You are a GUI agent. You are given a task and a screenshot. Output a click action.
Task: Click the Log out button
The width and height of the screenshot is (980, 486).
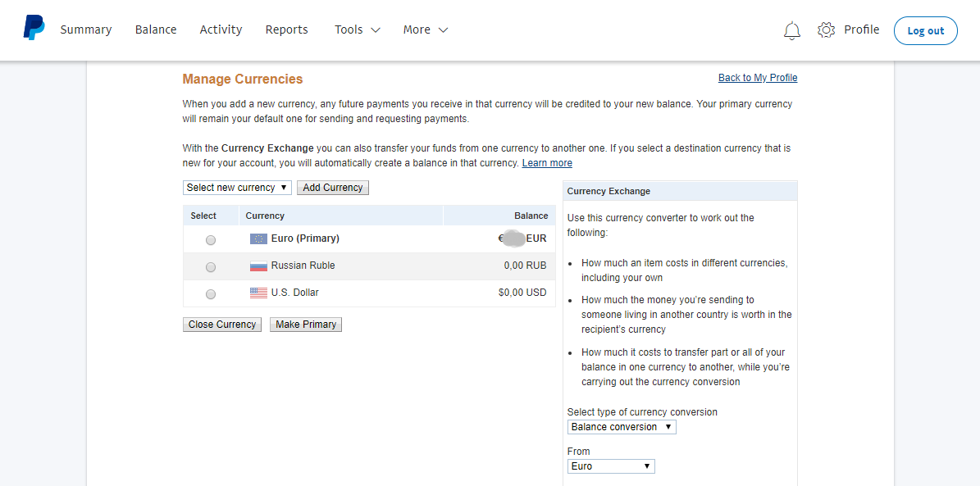pos(926,30)
